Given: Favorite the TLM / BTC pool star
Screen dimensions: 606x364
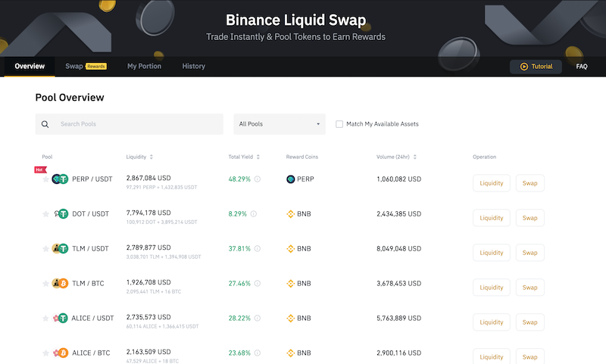Looking at the screenshot, I should point(45,283).
